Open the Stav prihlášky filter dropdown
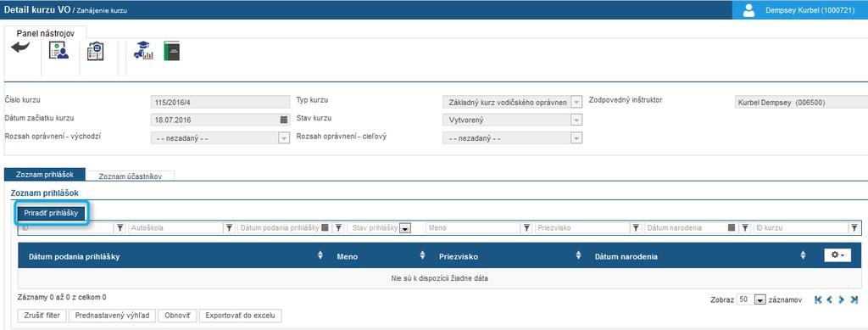The width and height of the screenshot is (868, 330). click(x=405, y=228)
